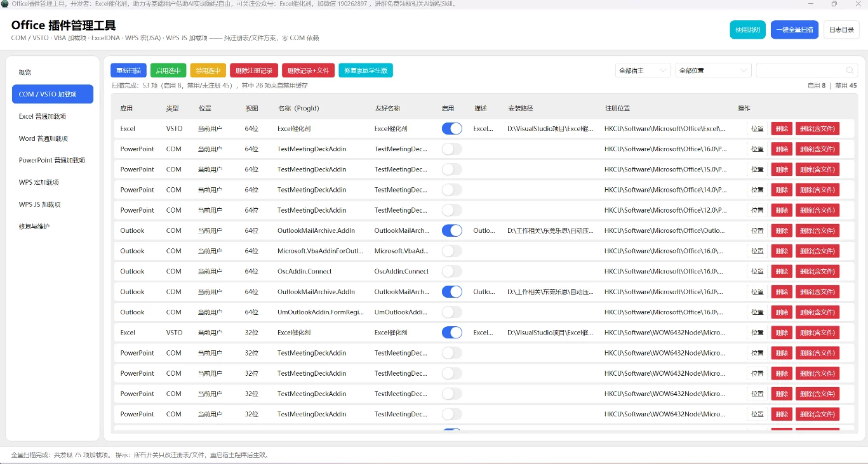
Task: Select the COM / VSTO 加载项 sidebar item
Action: click(53, 94)
